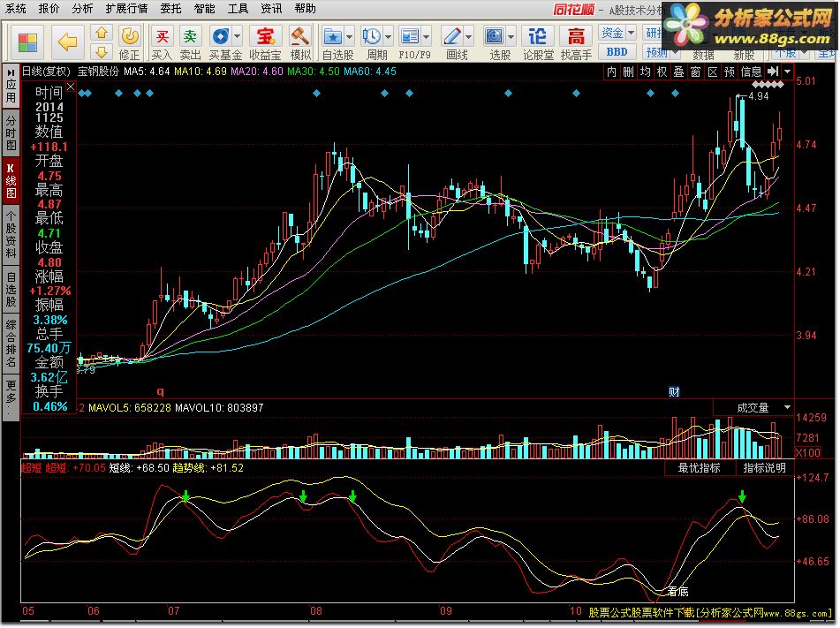Close the data info panel
The image size is (840, 628).
point(71,87)
